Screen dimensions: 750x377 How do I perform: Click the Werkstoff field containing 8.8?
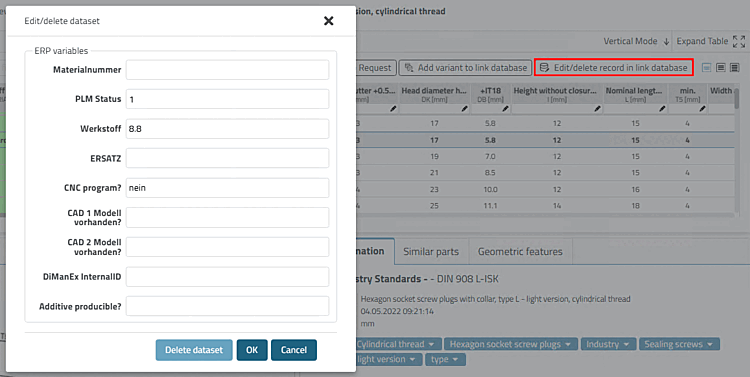227,129
